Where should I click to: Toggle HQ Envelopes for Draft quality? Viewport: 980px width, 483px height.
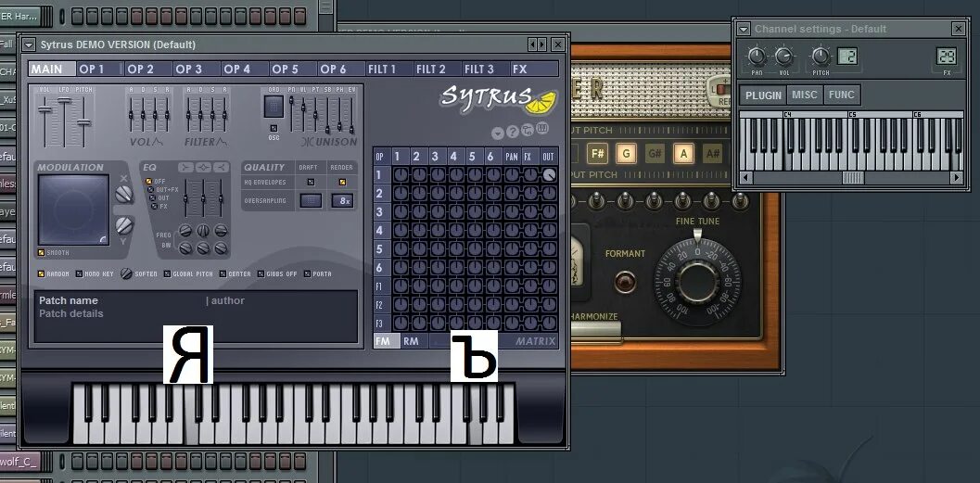[x=311, y=183]
